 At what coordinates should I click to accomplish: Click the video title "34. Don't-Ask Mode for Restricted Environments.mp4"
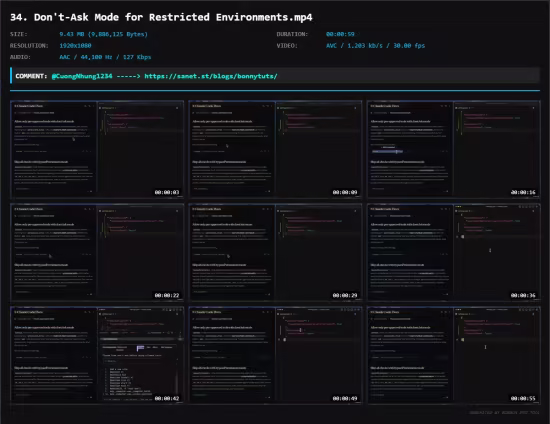point(161,17)
